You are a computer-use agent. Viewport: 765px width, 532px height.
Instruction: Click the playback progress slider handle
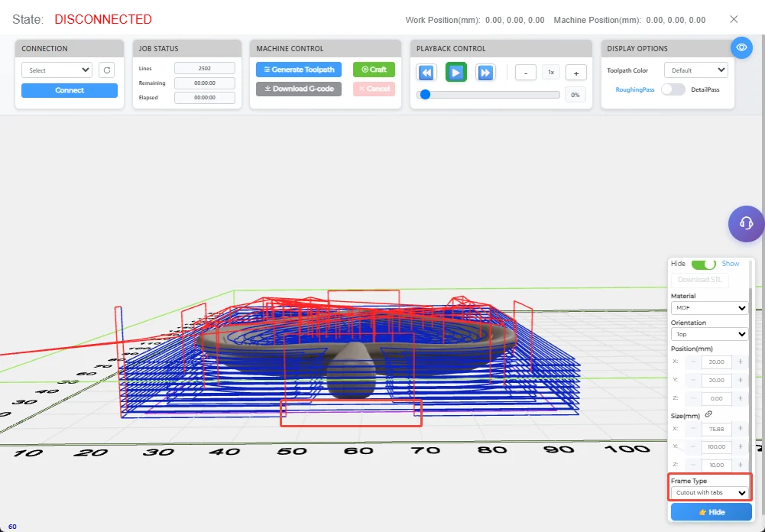click(426, 95)
